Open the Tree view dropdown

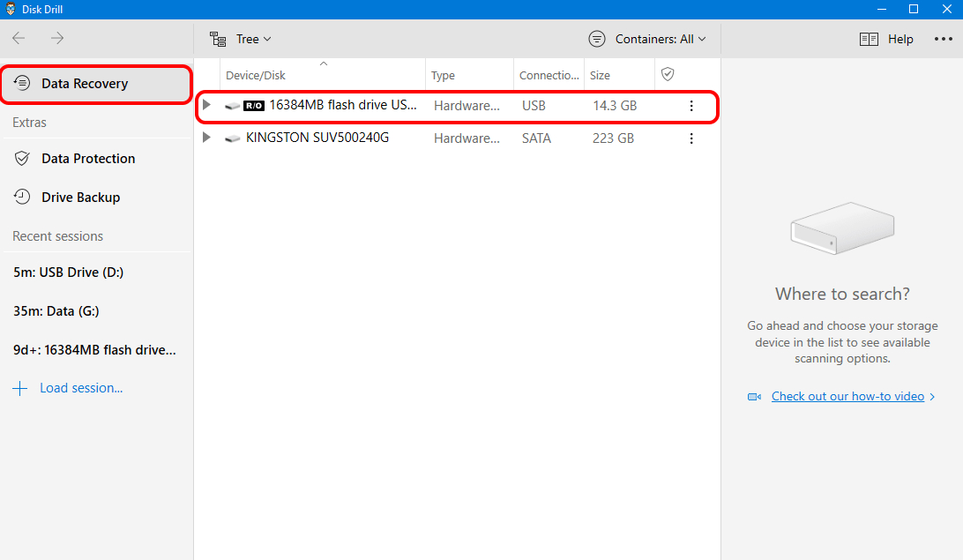[241, 39]
